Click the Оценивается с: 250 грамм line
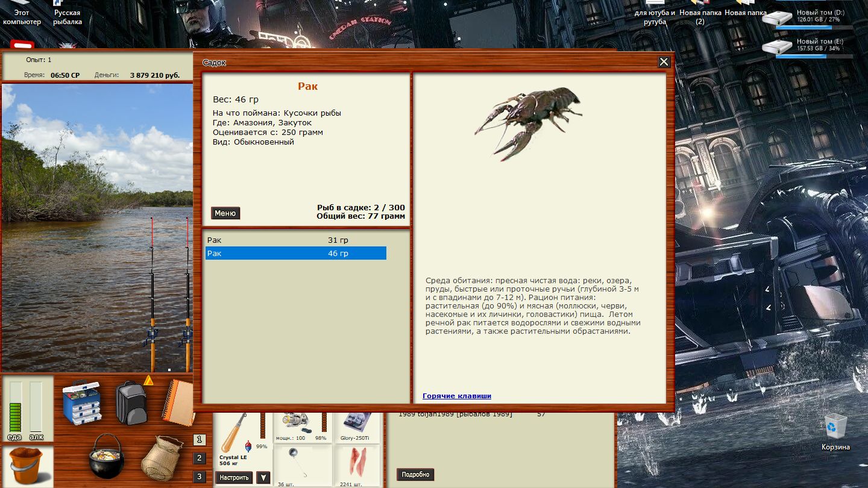 pyautogui.click(x=268, y=133)
